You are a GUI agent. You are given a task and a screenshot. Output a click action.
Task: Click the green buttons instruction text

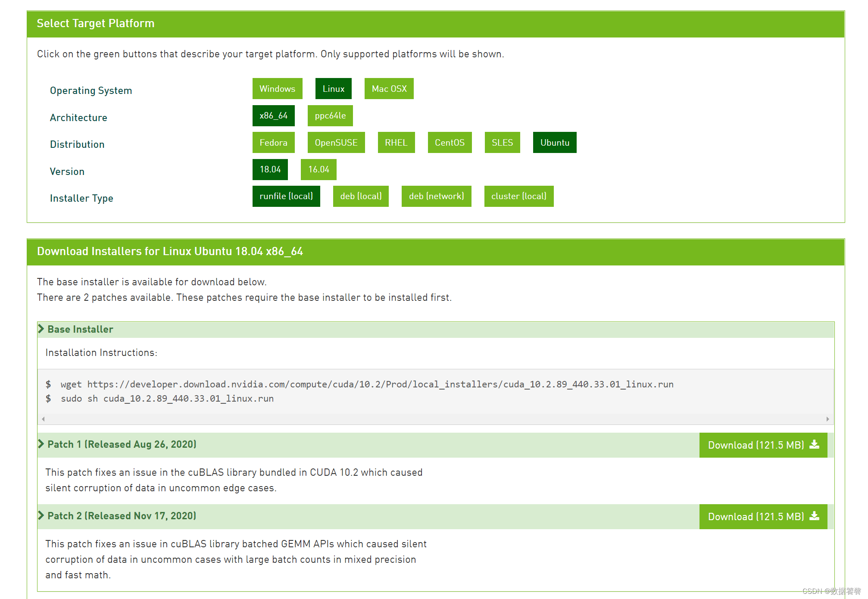271,54
